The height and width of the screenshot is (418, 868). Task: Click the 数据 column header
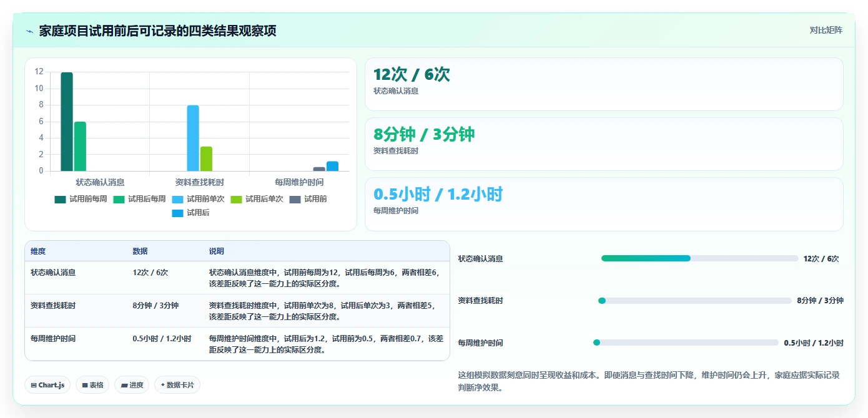(x=140, y=251)
